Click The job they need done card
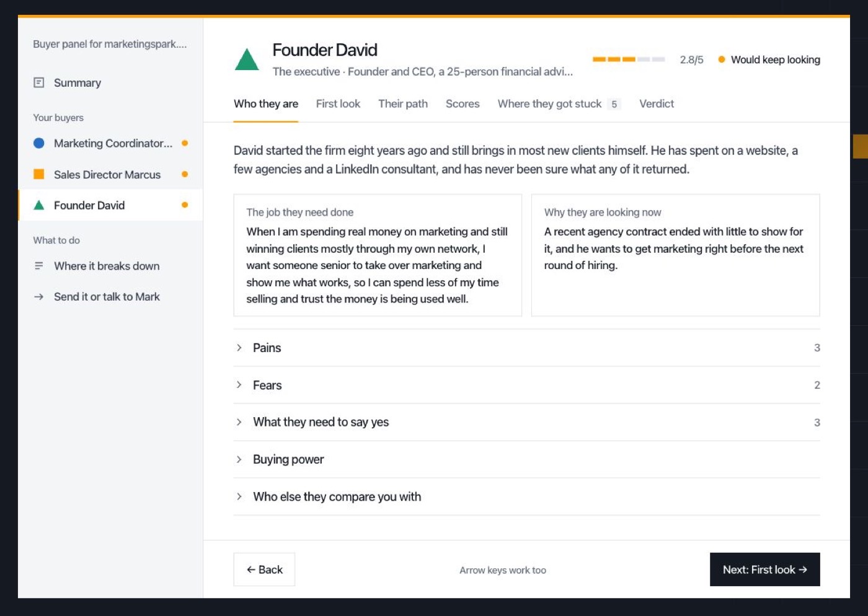 click(378, 255)
